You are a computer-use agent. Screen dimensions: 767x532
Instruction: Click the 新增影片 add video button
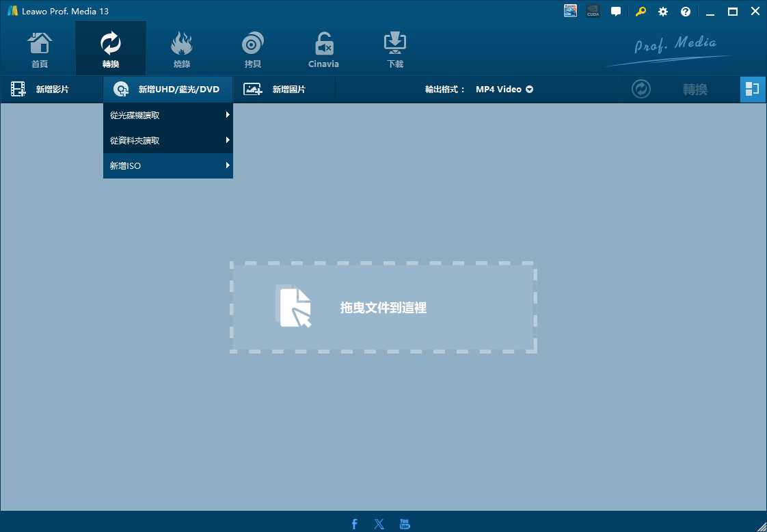point(41,90)
